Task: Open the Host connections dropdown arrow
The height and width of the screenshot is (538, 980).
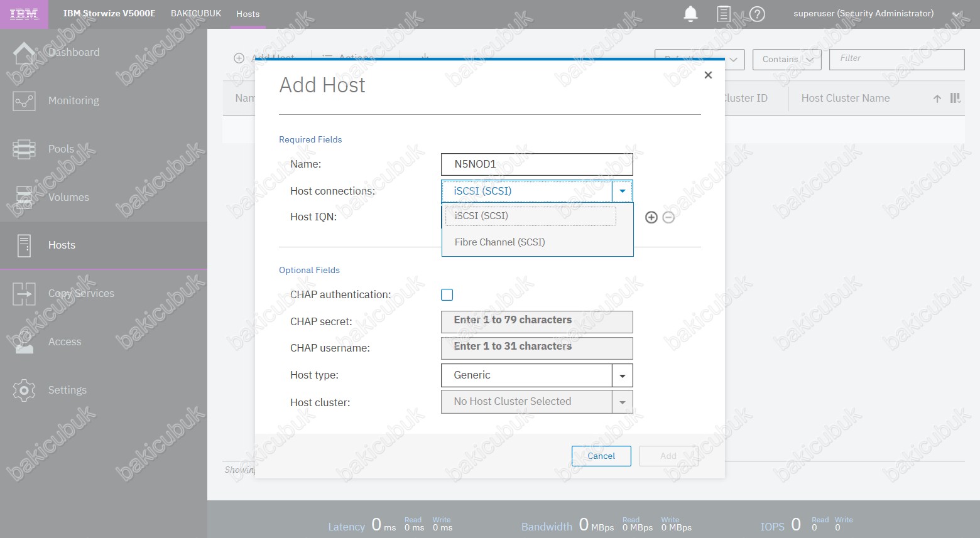Action: click(623, 191)
